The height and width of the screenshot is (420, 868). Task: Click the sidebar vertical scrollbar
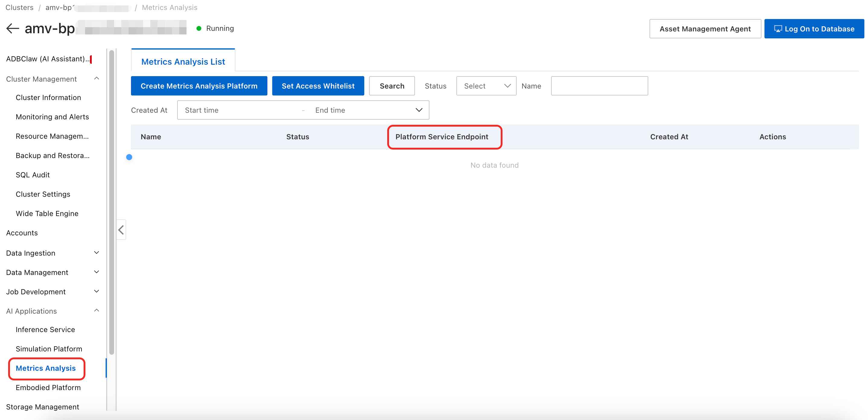pos(112,202)
